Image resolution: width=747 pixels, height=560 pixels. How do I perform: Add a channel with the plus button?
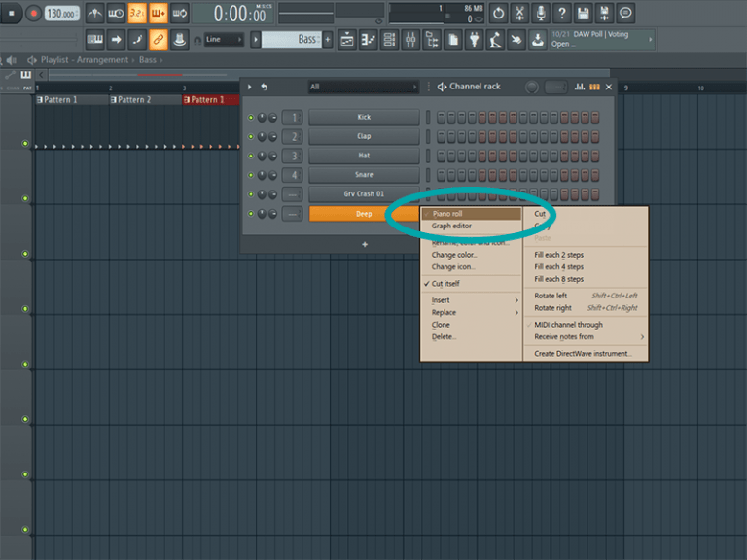[365, 244]
